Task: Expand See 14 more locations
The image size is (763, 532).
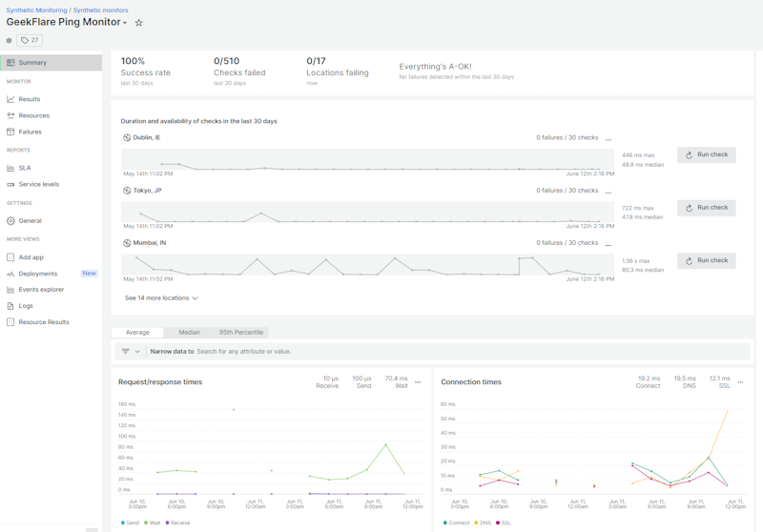Action: [161, 298]
